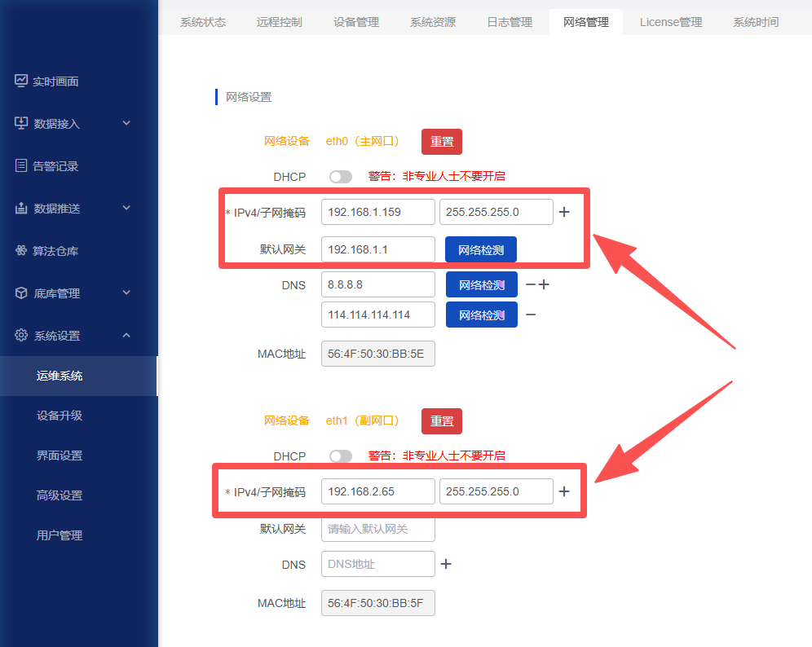Open 算法仓库 via its sidebar icon
812x647 pixels.
pyautogui.click(x=22, y=250)
